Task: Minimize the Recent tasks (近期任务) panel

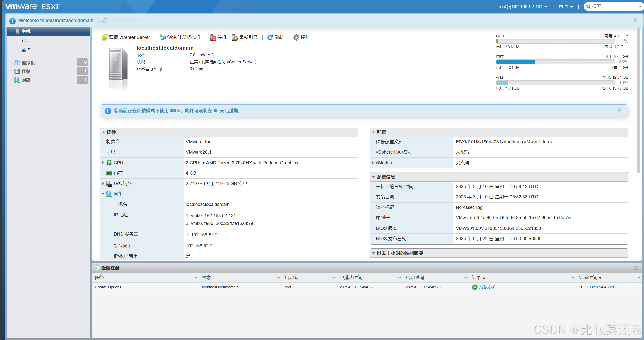Action: (x=636, y=268)
